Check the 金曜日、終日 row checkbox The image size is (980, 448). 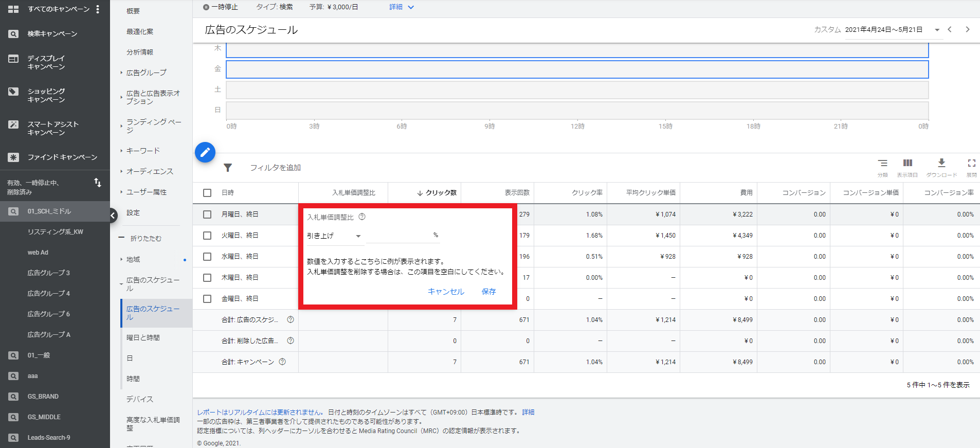[x=207, y=299]
